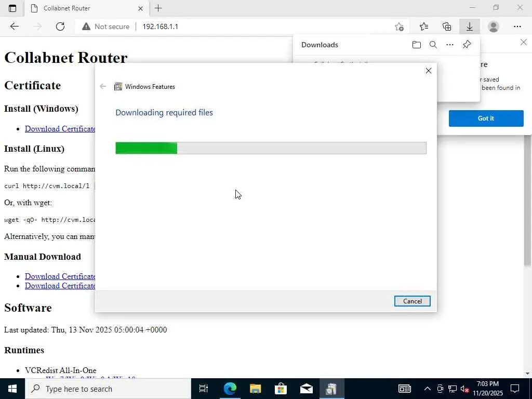Image resolution: width=532 pixels, height=399 pixels.
Task: Click Windows Features taskbar icon
Action: pos(331,389)
